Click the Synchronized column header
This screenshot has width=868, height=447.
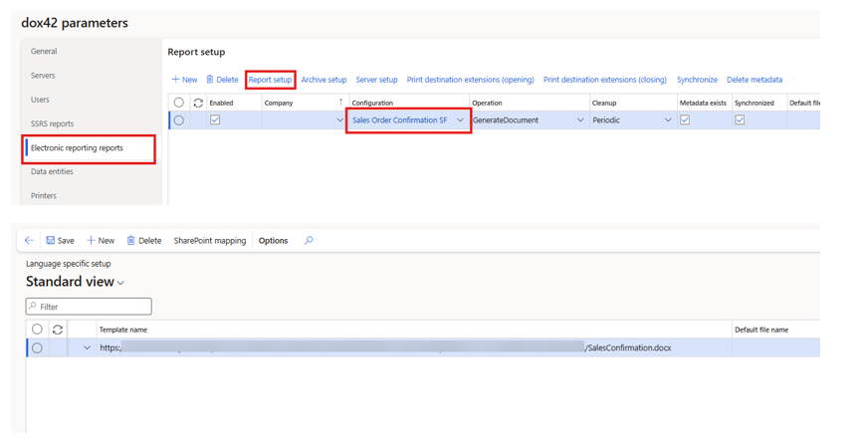point(755,103)
